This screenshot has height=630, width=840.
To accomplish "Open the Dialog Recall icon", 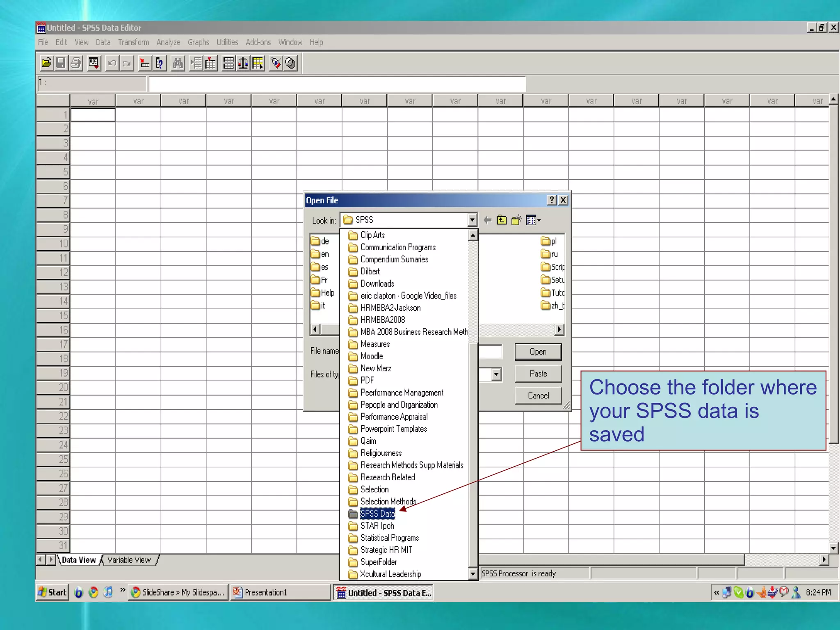I will click(94, 63).
